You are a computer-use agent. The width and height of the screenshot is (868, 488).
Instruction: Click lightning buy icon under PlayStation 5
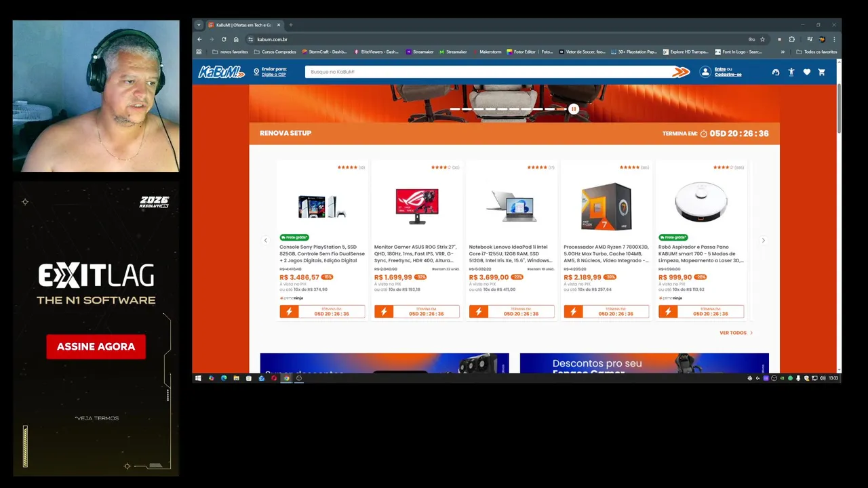289,312
